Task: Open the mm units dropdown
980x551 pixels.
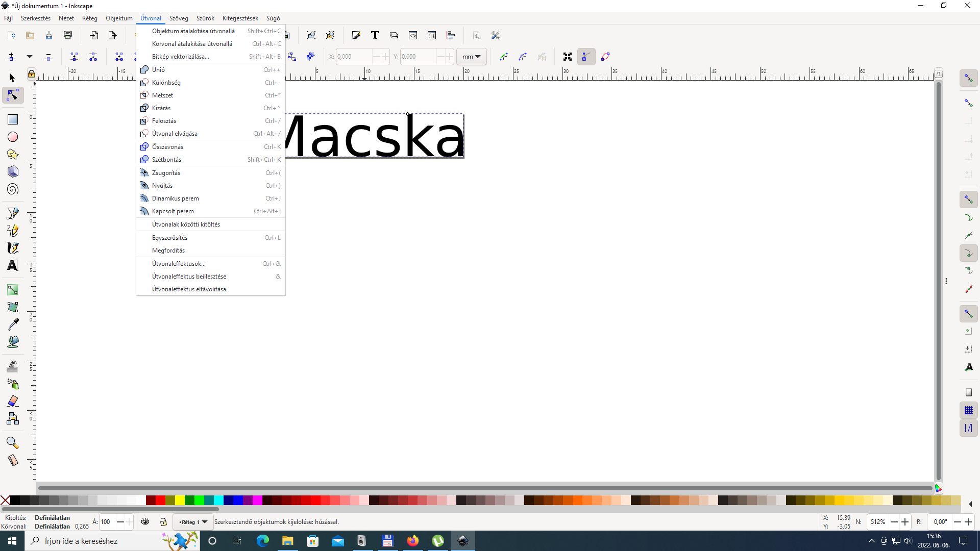Action: 471,57
